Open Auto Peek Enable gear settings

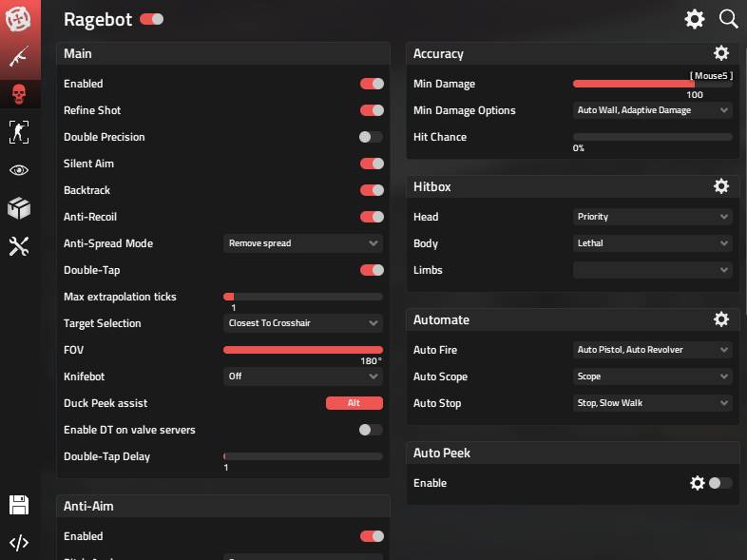point(698,483)
